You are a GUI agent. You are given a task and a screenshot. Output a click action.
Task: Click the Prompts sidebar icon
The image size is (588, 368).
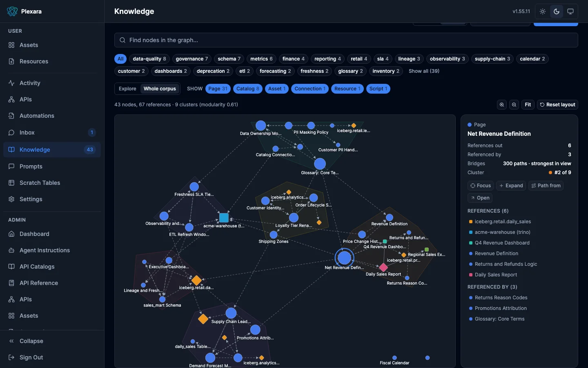coord(11,166)
